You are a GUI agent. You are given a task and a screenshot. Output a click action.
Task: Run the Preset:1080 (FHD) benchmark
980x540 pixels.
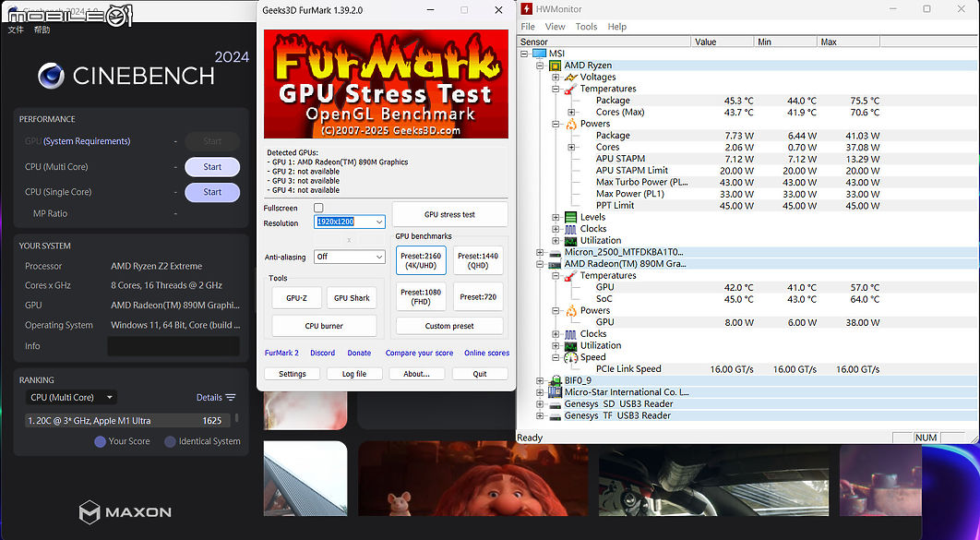[x=421, y=297]
